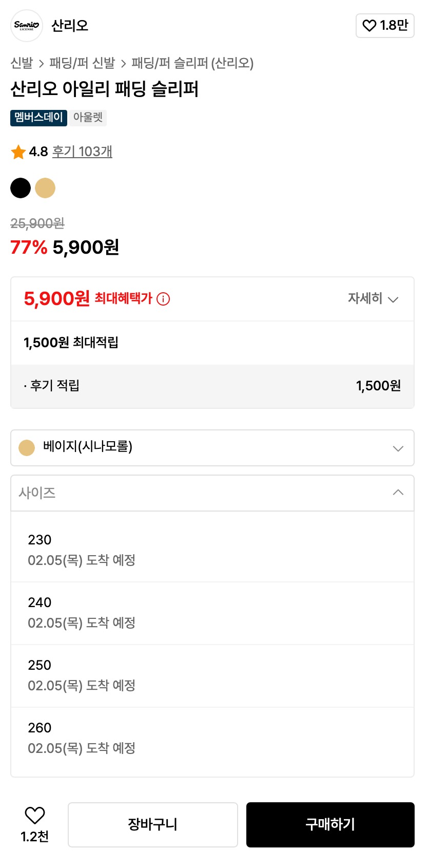Open the 후기 103개 reviews link
Viewport: 429px width, 868px height.
coord(82,152)
